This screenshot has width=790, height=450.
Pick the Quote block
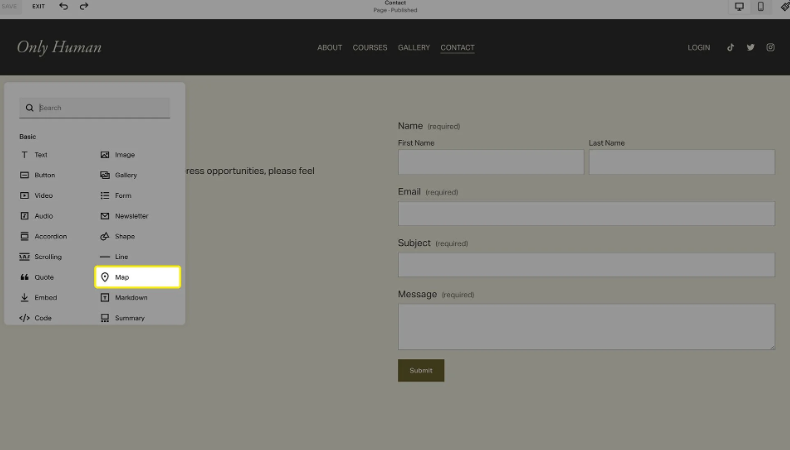[44, 277]
